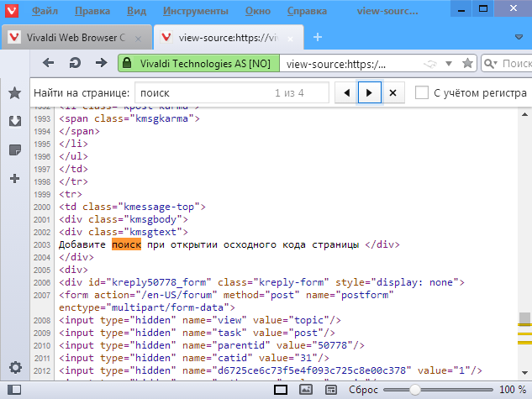Image resolution: width=532 pixels, height=399 pixels.
Task: Open the Справка menu
Action: point(307,11)
